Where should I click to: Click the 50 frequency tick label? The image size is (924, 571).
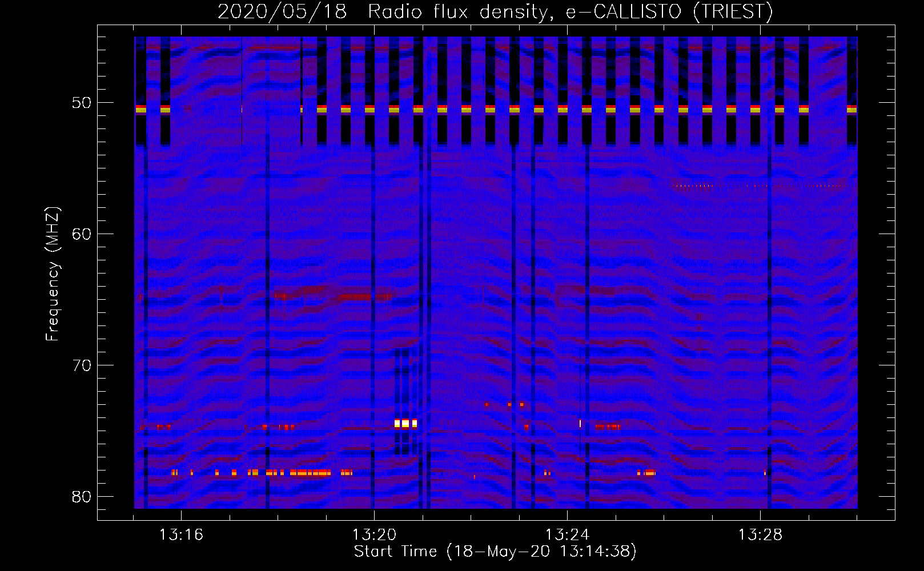click(82, 103)
